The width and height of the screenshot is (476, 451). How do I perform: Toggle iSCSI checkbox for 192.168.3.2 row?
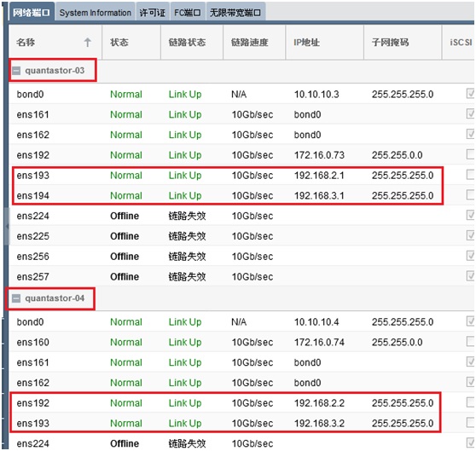[x=470, y=423]
